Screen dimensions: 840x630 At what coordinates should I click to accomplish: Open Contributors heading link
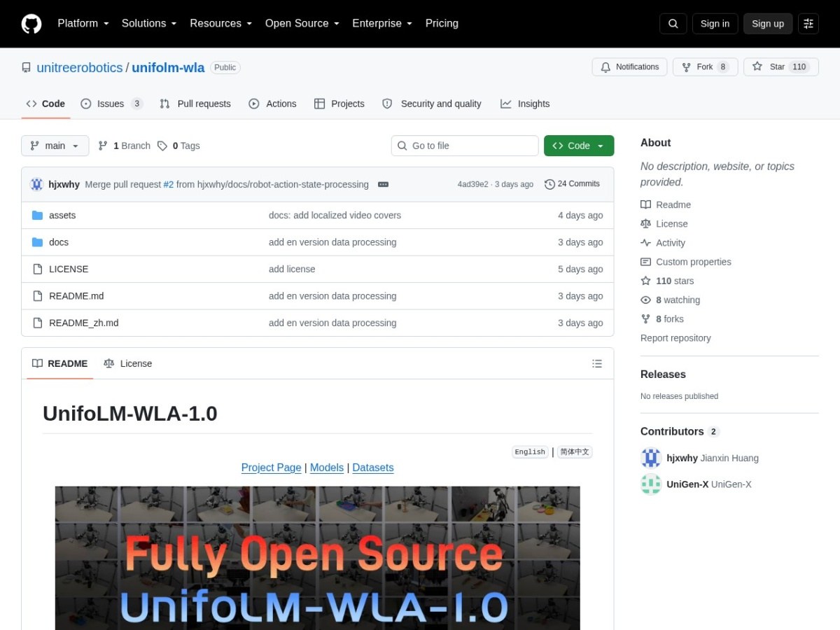pos(680,431)
